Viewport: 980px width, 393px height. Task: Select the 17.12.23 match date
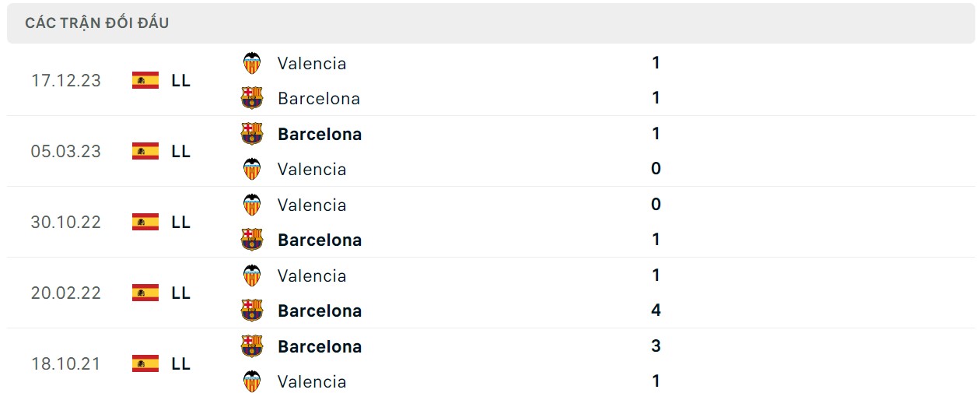[66, 80]
